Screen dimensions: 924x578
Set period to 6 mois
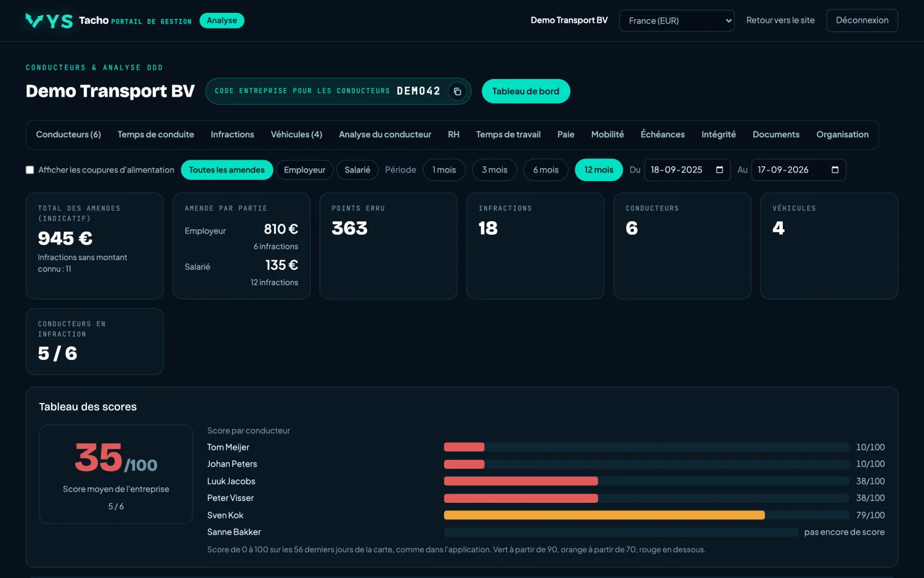[x=546, y=170]
